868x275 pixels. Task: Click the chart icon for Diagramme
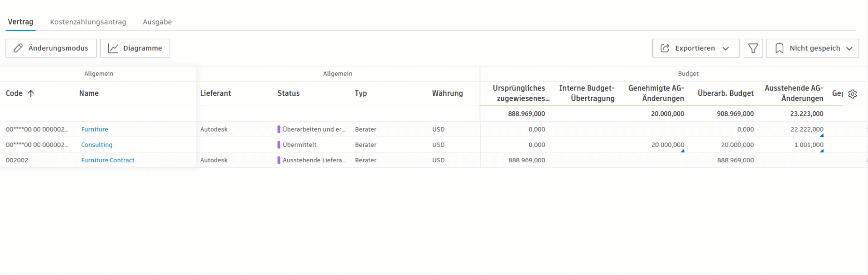coord(113,48)
